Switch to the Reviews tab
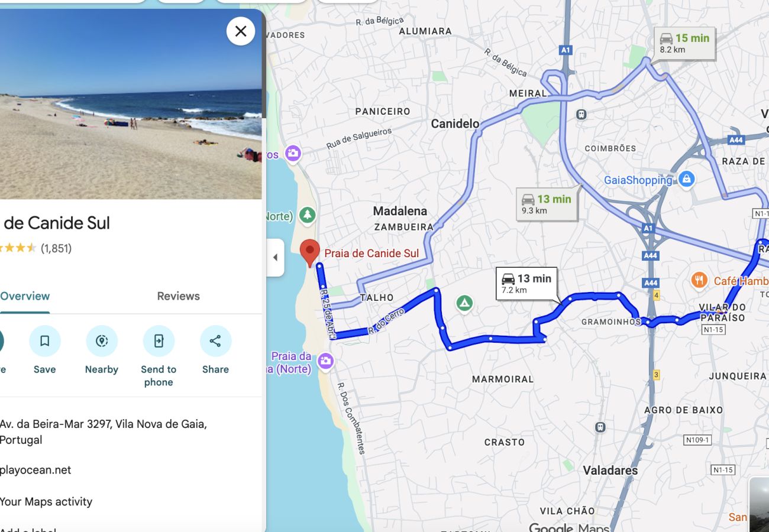 pos(178,296)
